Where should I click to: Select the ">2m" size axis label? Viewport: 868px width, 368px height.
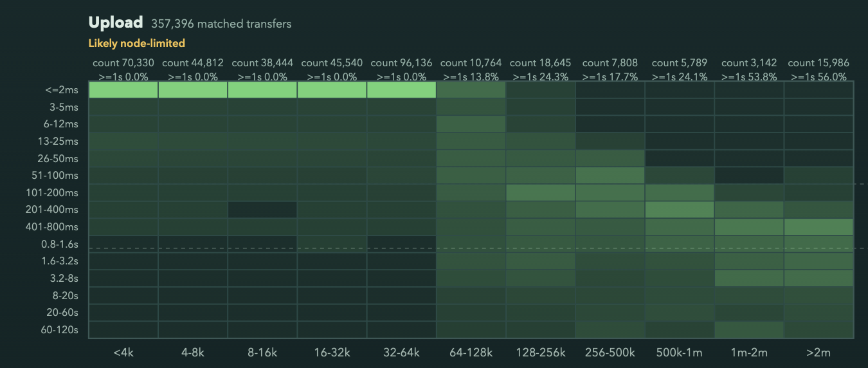(x=818, y=352)
